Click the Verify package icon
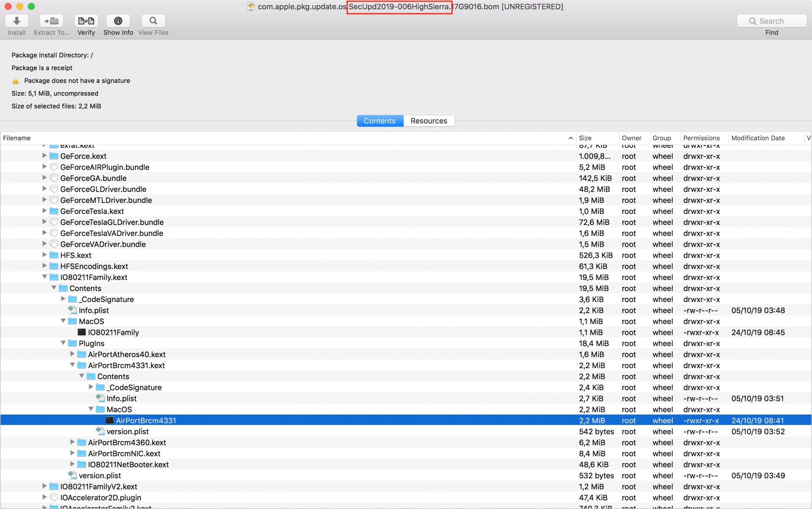Screen dimensions: 812x509 point(86,21)
